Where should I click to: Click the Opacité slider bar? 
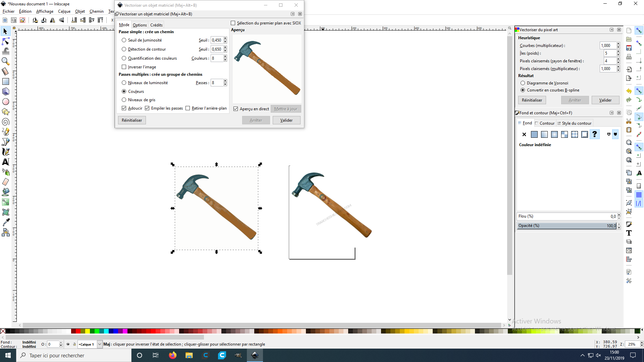pyautogui.click(x=567, y=226)
